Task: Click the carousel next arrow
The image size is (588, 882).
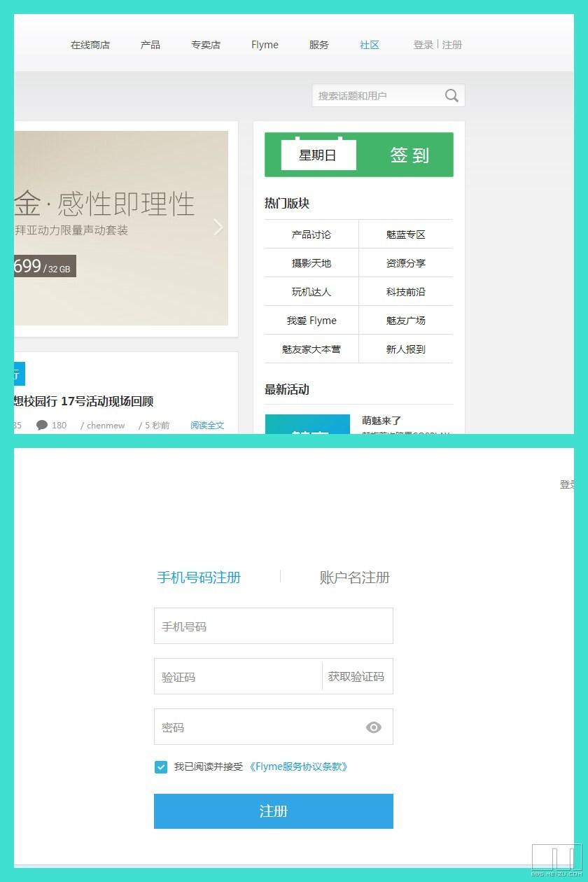Action: (x=218, y=227)
